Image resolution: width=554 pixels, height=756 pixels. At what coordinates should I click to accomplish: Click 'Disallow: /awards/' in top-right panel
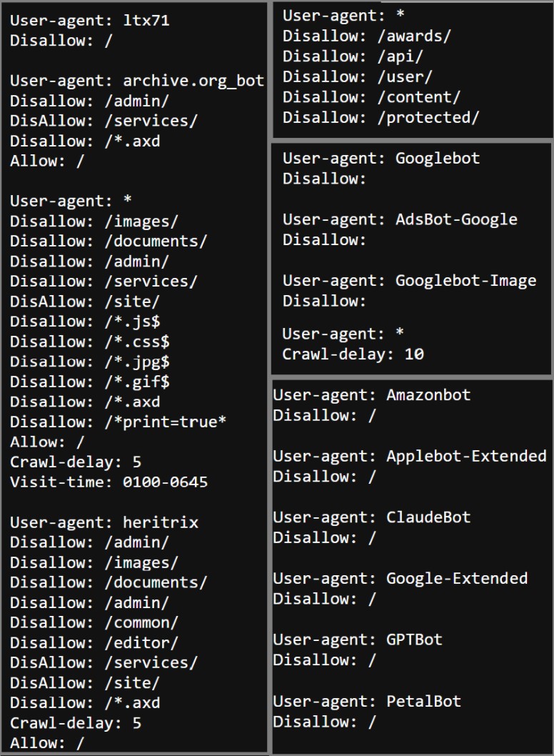click(x=367, y=36)
